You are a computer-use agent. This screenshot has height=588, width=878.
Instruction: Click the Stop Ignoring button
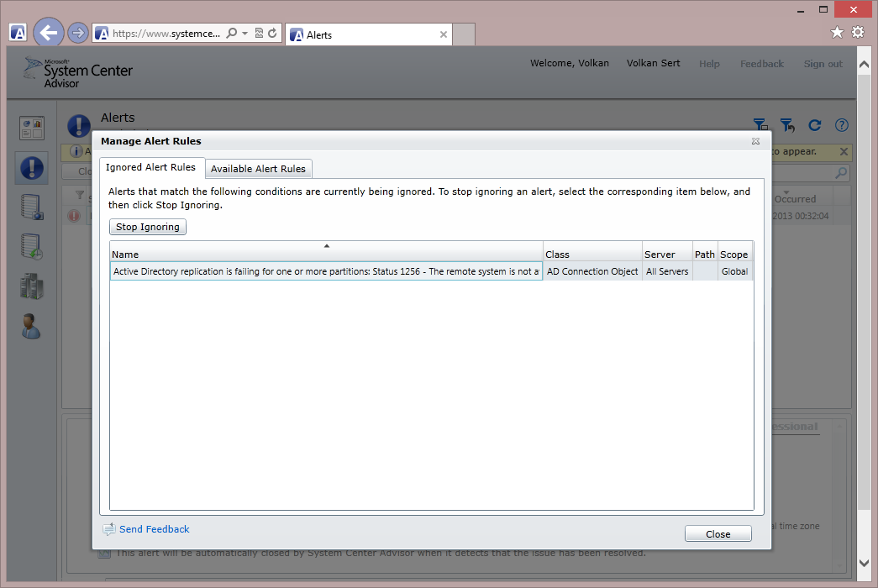coord(148,227)
